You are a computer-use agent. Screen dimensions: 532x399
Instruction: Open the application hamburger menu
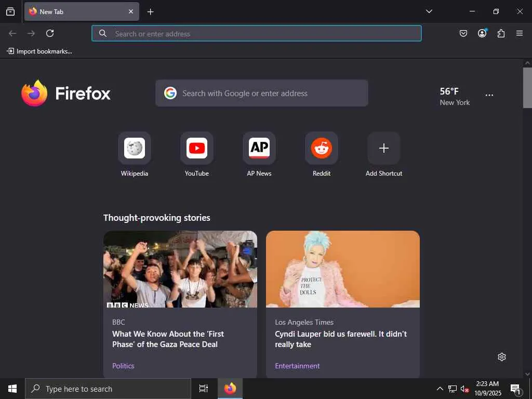[x=520, y=33]
